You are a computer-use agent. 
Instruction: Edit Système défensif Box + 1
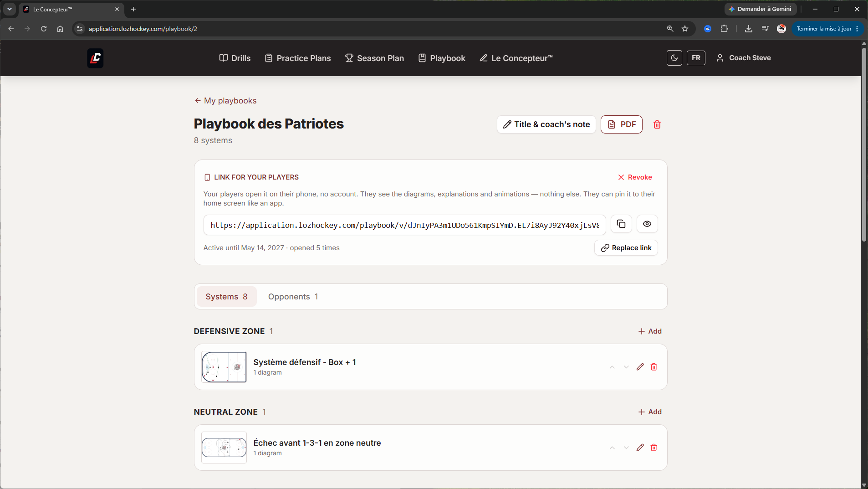(x=640, y=367)
